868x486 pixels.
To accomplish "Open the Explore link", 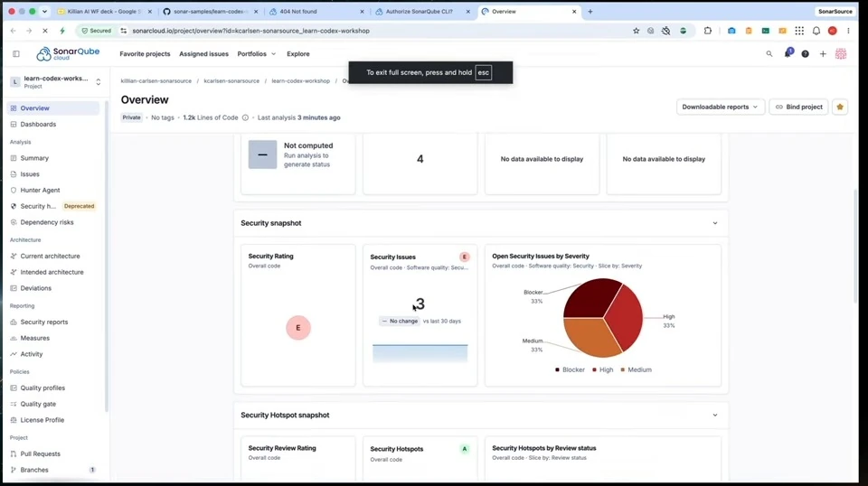I will 297,54.
